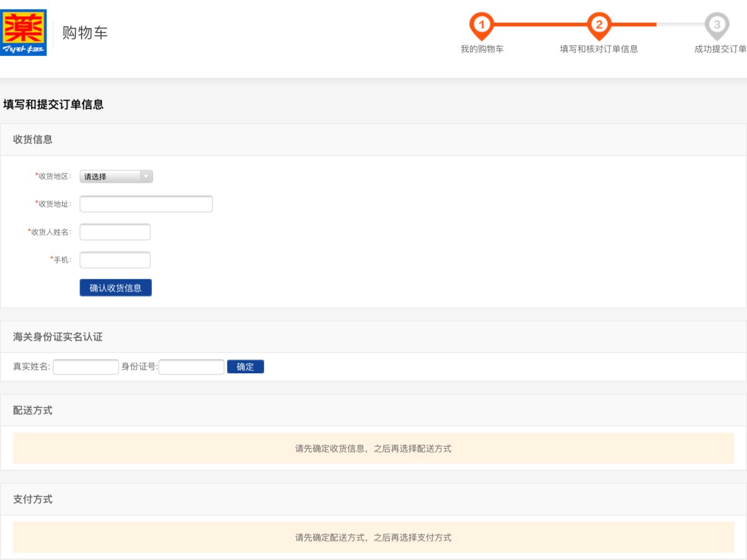Open the 收货地区 region dropdown

tap(116, 177)
